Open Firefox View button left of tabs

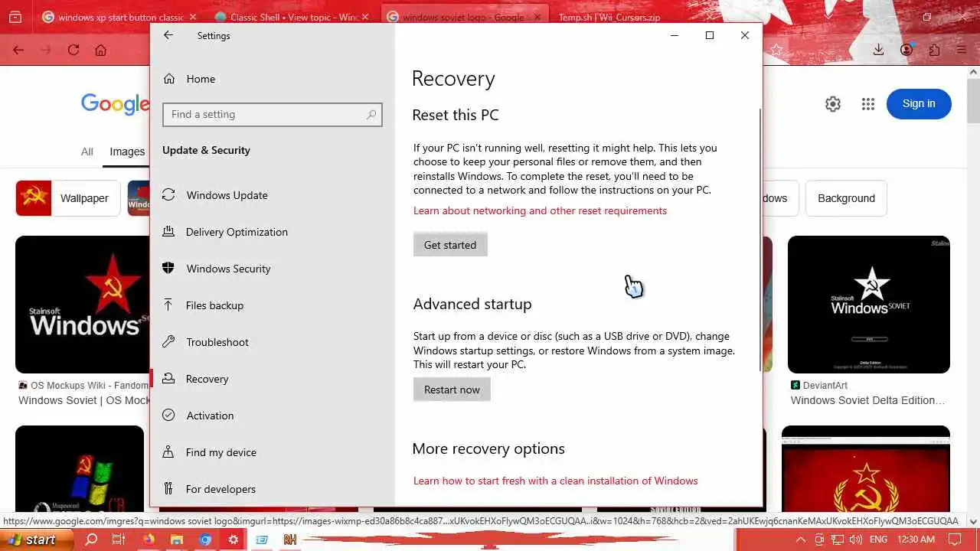[x=15, y=17]
